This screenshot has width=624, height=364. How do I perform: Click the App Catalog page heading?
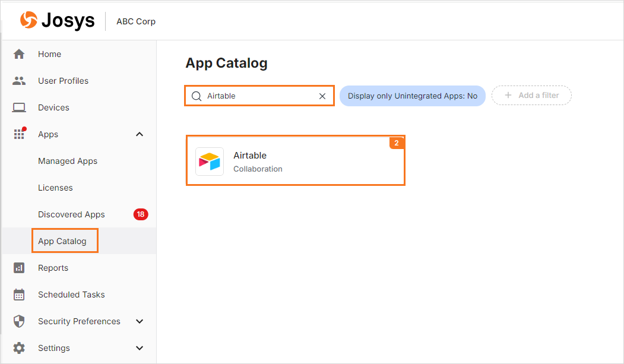click(x=226, y=64)
